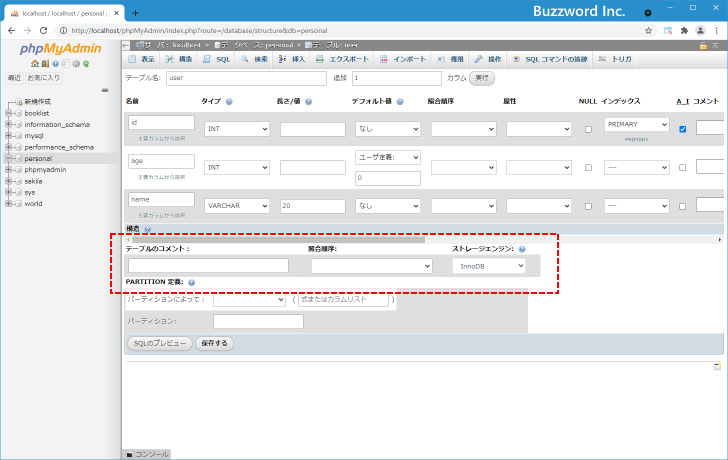Expand the sakila database tree node
The height and width of the screenshot is (460, 728).
8,181
